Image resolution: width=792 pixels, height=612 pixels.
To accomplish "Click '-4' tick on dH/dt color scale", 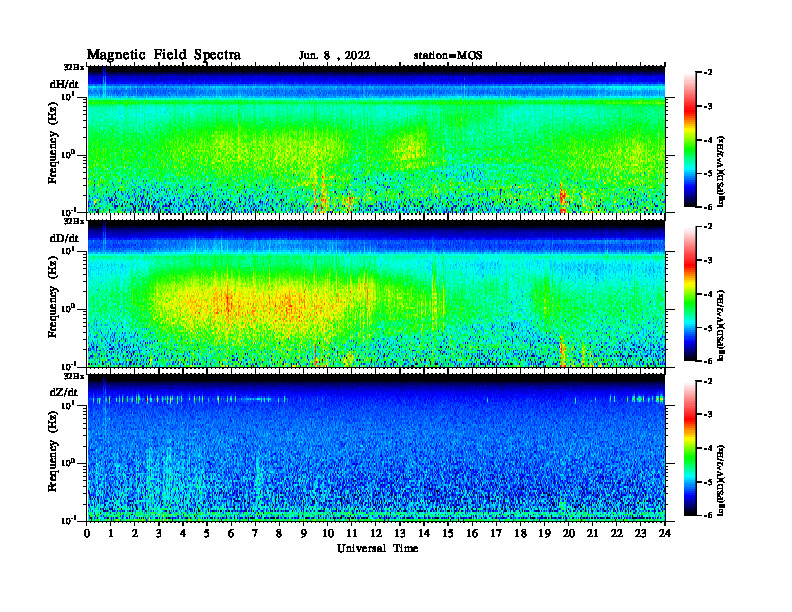I will (x=707, y=140).
